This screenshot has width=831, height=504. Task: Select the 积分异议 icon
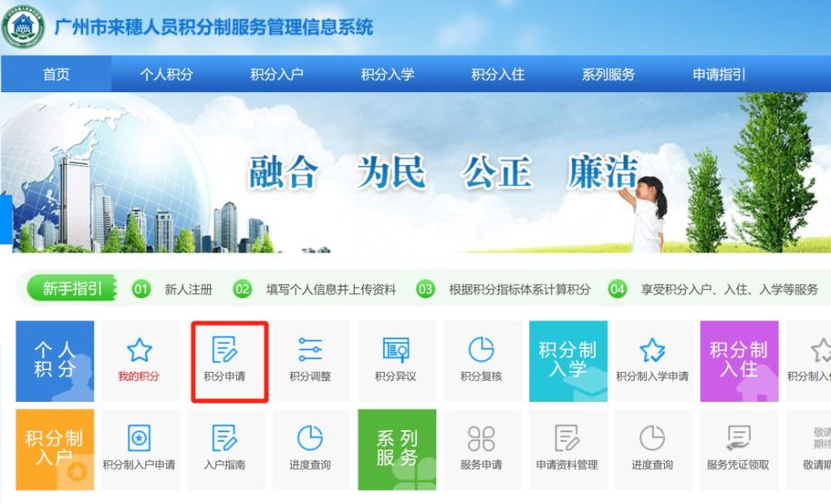[x=396, y=350]
